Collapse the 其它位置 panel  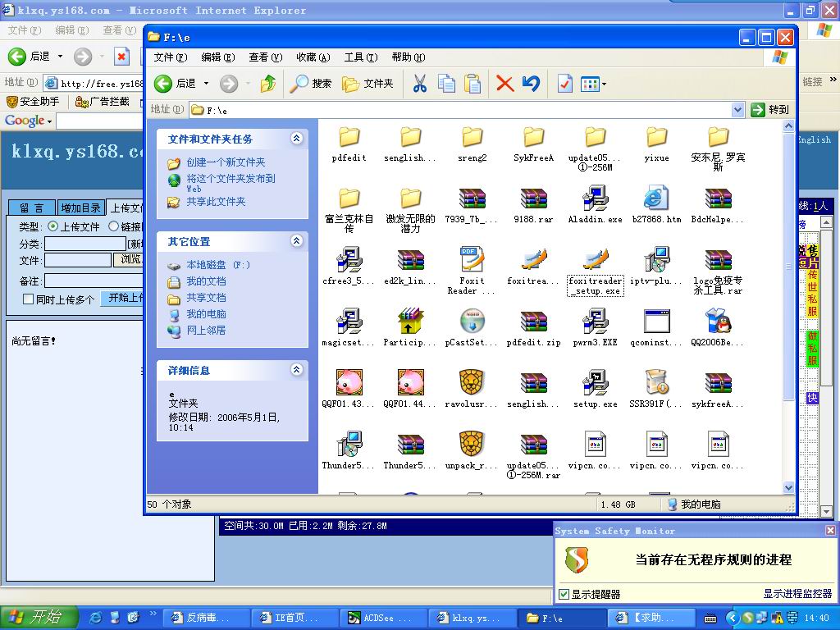[x=297, y=241]
